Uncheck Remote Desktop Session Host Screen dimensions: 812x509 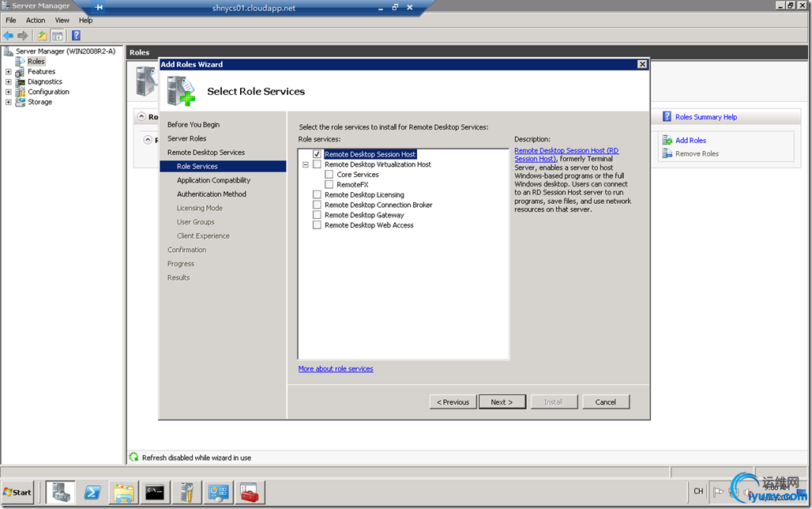point(317,154)
